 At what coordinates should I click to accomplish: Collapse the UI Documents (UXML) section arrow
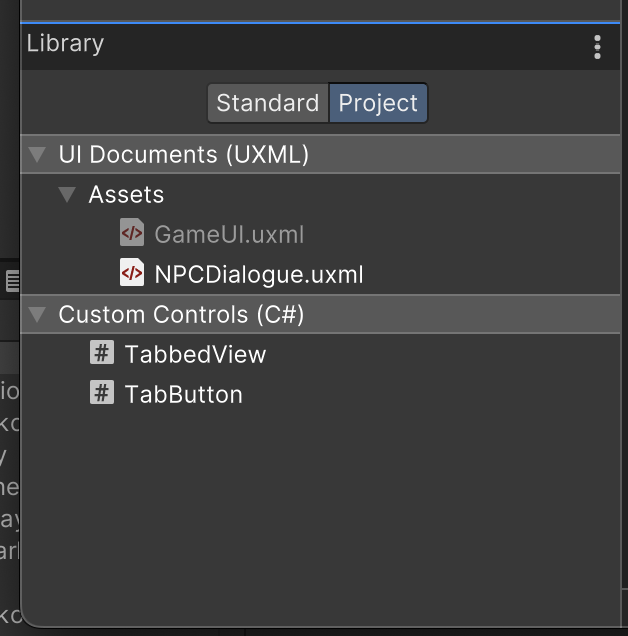click(x=38, y=154)
